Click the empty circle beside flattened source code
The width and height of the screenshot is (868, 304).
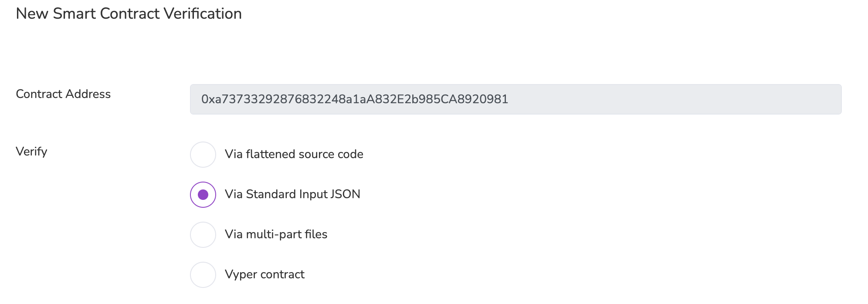(x=203, y=155)
